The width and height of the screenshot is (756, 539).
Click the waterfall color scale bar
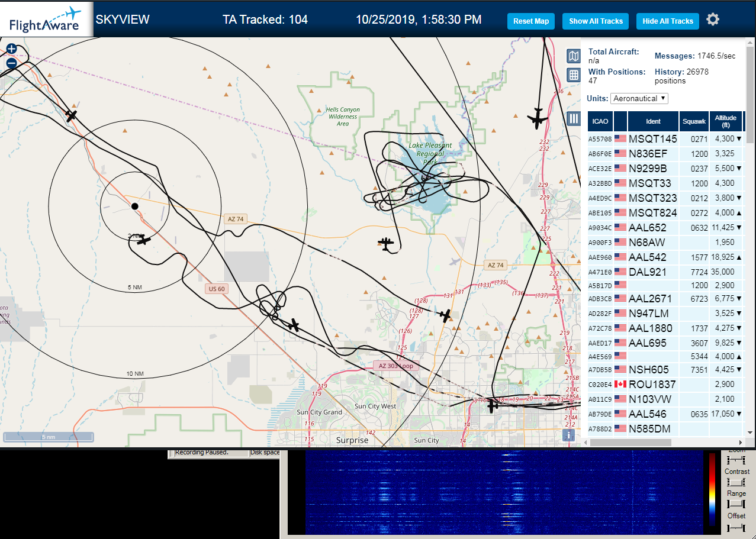(x=712, y=489)
